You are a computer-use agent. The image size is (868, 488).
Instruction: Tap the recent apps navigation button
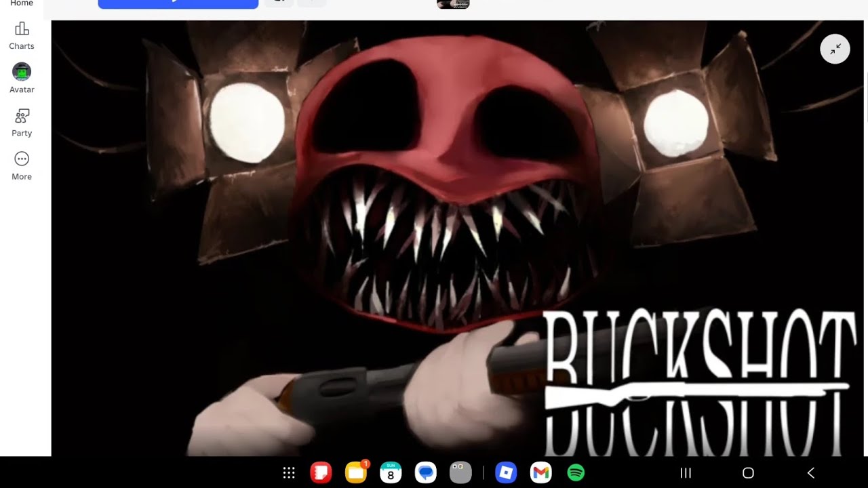[x=686, y=473]
